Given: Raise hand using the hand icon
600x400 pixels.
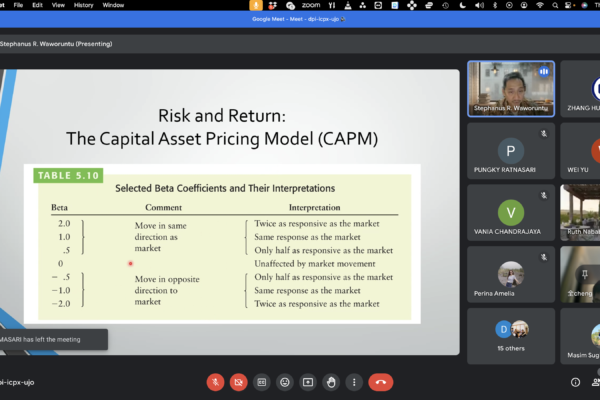Looking at the screenshot, I should (x=331, y=382).
